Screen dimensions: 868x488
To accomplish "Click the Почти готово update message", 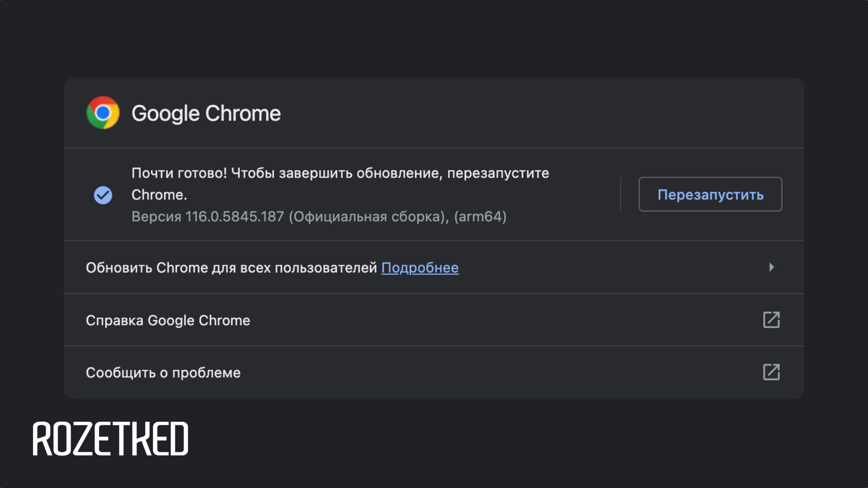I will tap(340, 184).
